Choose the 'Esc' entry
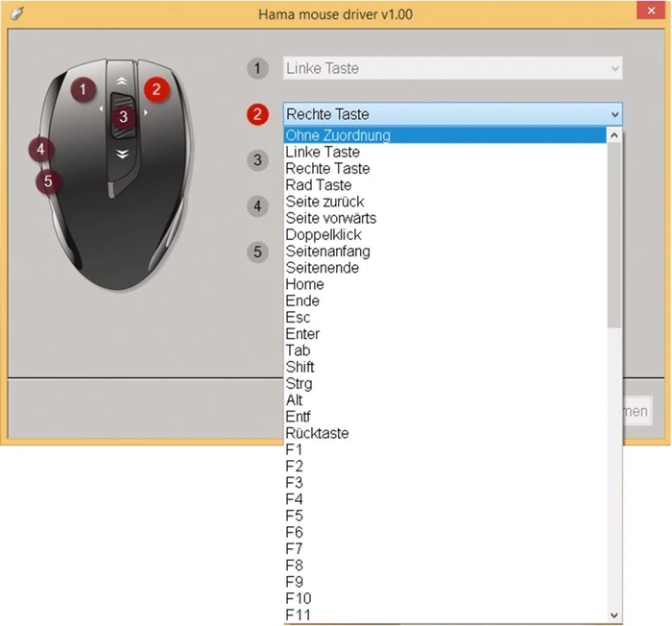This screenshot has height=626, width=672. click(444, 317)
